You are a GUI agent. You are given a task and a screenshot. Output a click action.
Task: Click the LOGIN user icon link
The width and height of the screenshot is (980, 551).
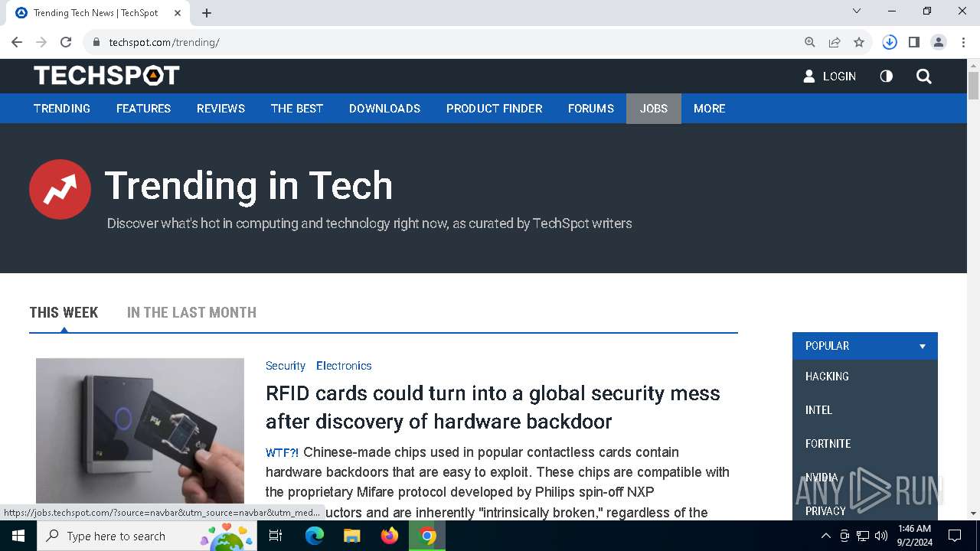[x=829, y=76]
